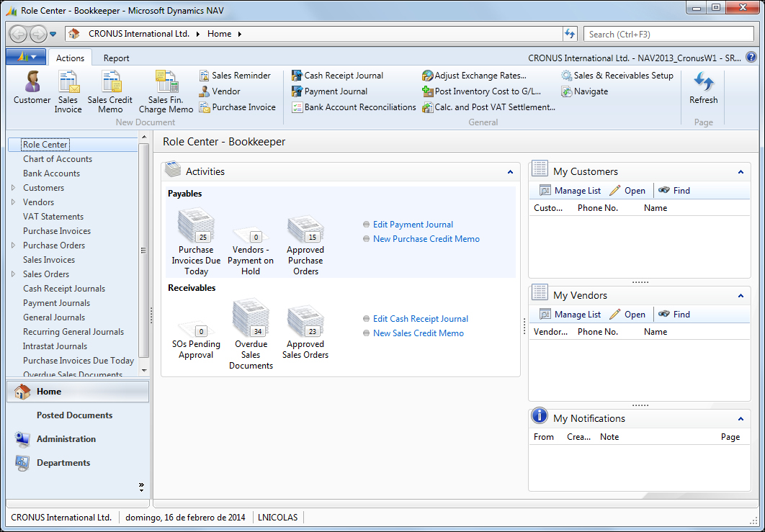Go back with the navigation arrow
Viewport: 765px width, 532px height.
pyautogui.click(x=19, y=34)
